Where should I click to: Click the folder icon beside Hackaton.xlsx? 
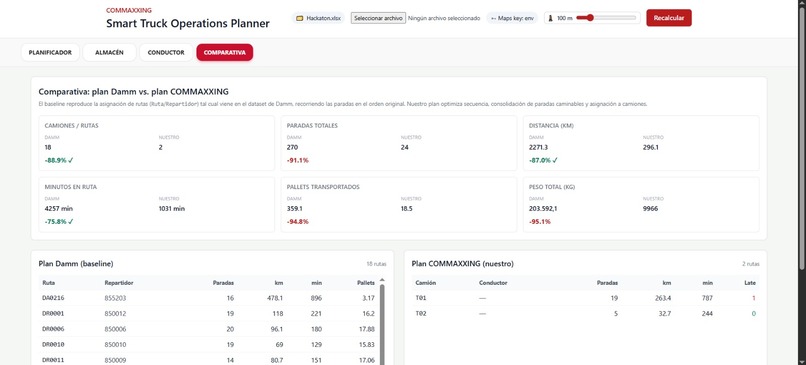[300, 18]
